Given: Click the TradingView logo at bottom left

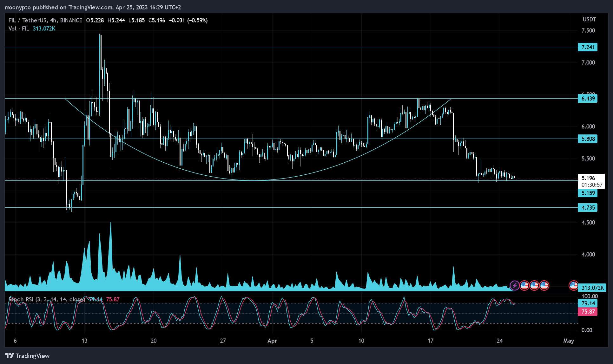Looking at the screenshot, I should point(27,356).
